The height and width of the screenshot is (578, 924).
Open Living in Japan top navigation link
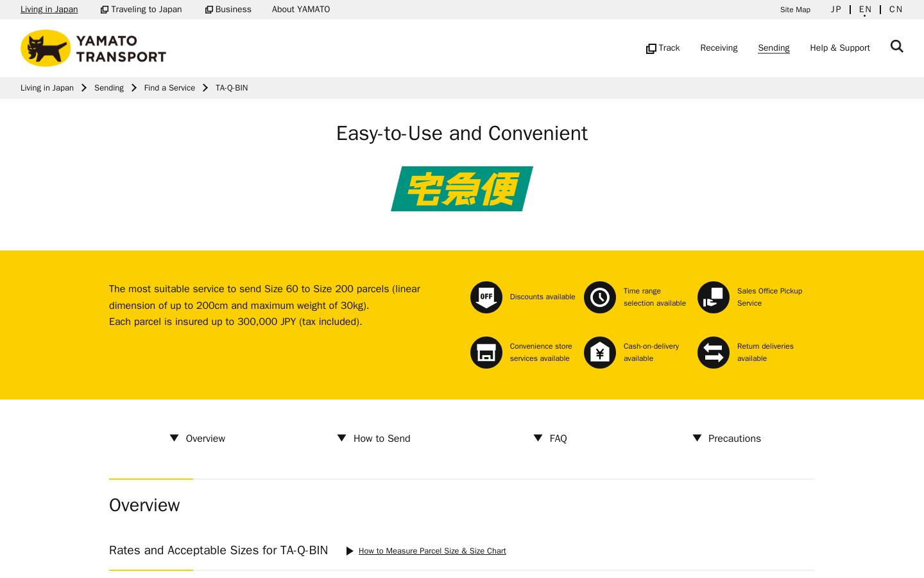pos(49,10)
